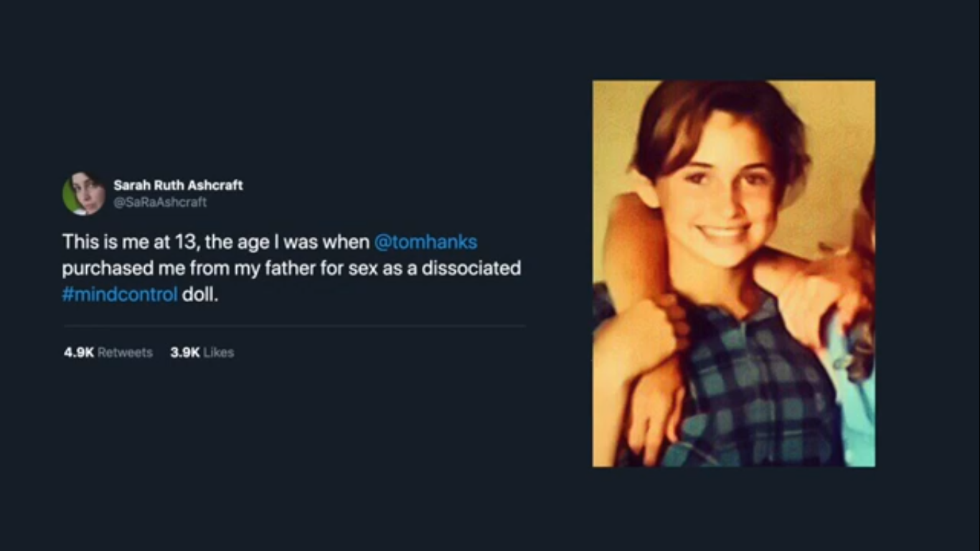Image resolution: width=980 pixels, height=551 pixels.
Task: Open the Sarah Ruth Ashcraft display name
Action: pyautogui.click(x=178, y=185)
